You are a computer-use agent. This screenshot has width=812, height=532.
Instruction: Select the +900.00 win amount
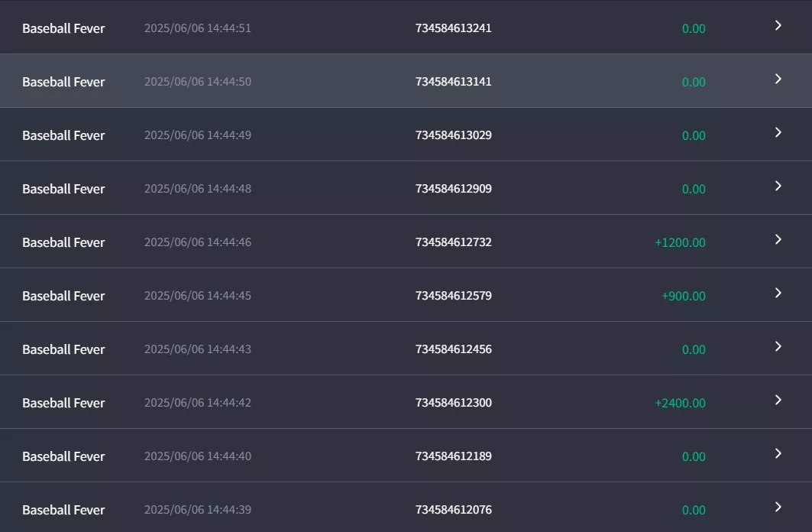pyautogui.click(x=684, y=297)
